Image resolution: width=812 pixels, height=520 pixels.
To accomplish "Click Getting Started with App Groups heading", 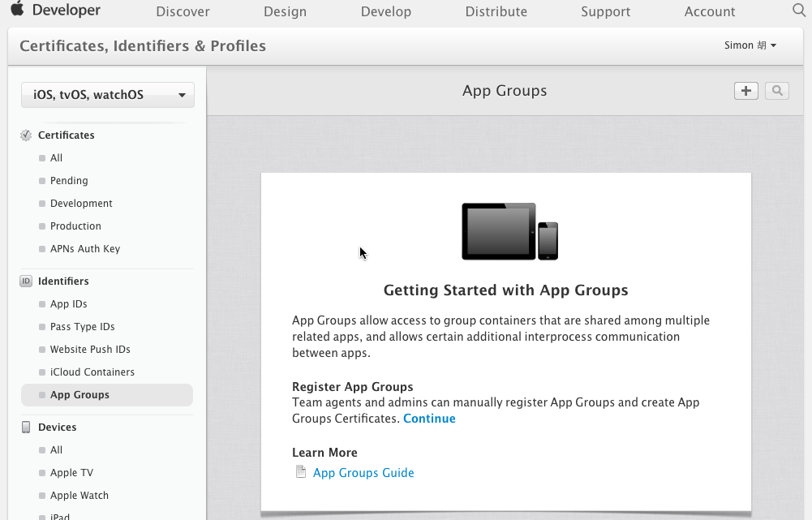I will [x=506, y=290].
